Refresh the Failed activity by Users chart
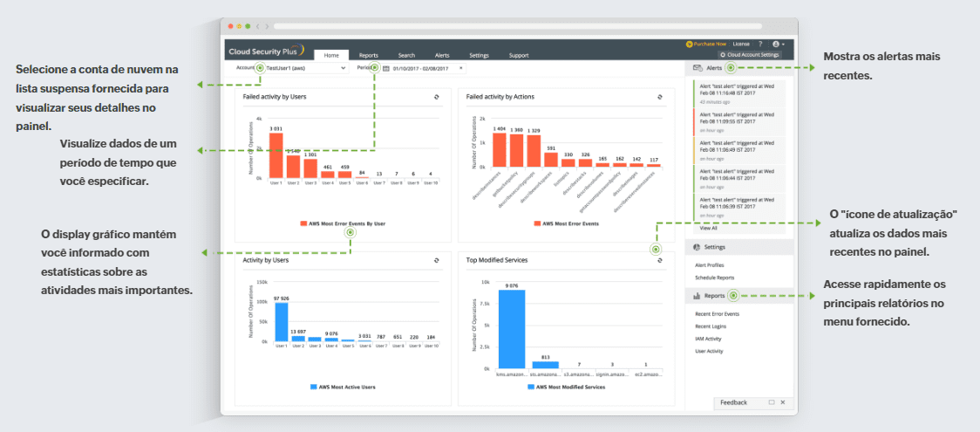980x432 pixels. (x=436, y=97)
